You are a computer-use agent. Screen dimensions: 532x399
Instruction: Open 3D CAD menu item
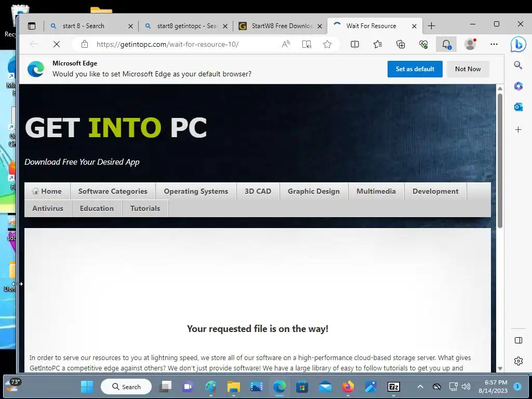click(258, 191)
